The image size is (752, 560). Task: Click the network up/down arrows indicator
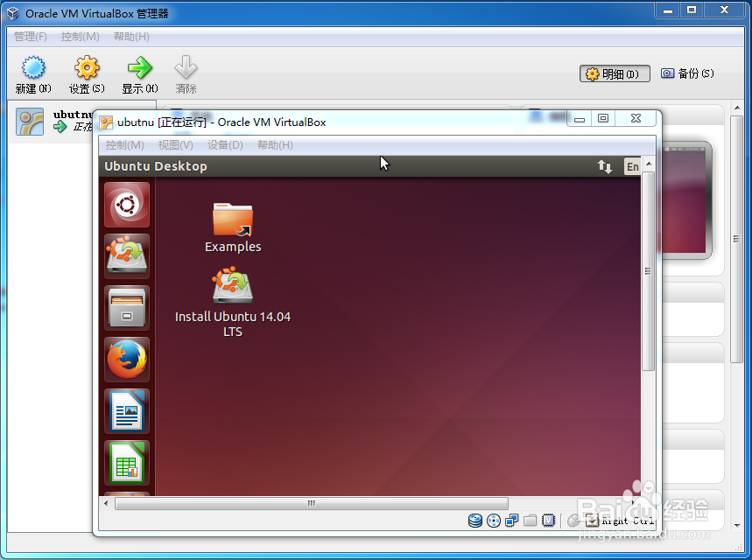605,166
